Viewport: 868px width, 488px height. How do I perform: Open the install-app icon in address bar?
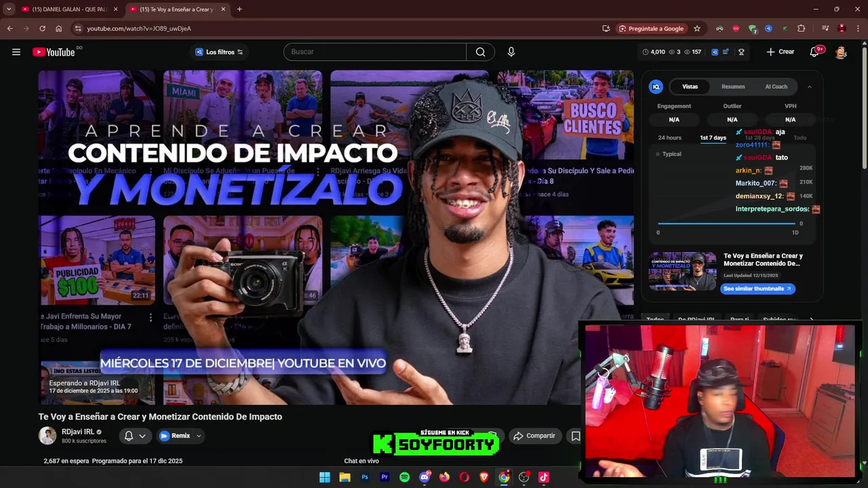tap(606, 28)
